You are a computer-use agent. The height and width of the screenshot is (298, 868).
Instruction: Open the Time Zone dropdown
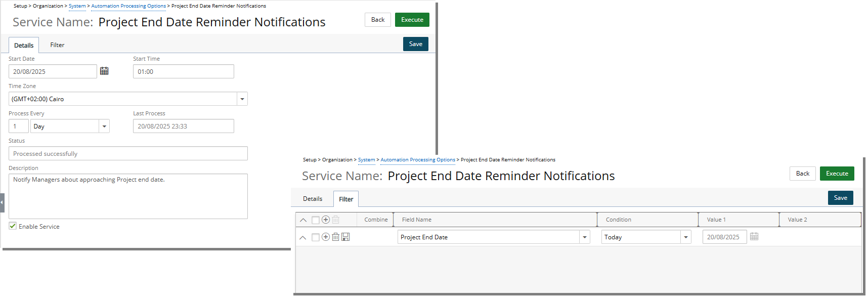pos(242,99)
